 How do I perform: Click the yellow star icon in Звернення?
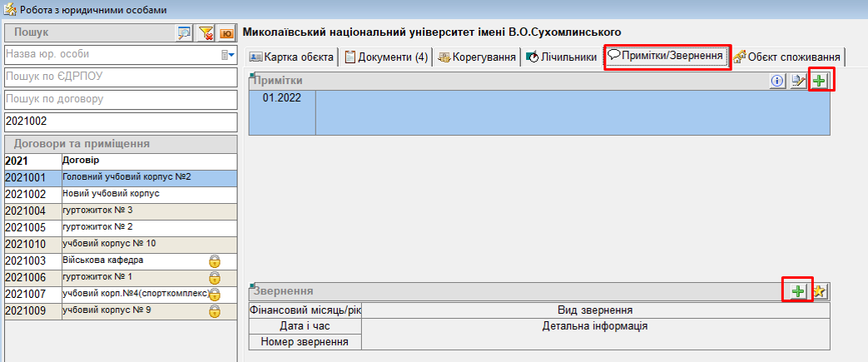pos(820,291)
